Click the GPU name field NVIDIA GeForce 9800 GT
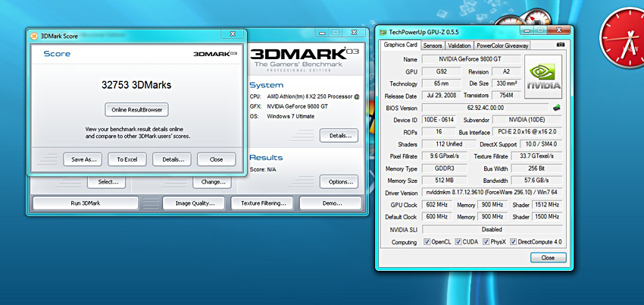Screen dimensions: 644x305 (x=471, y=59)
